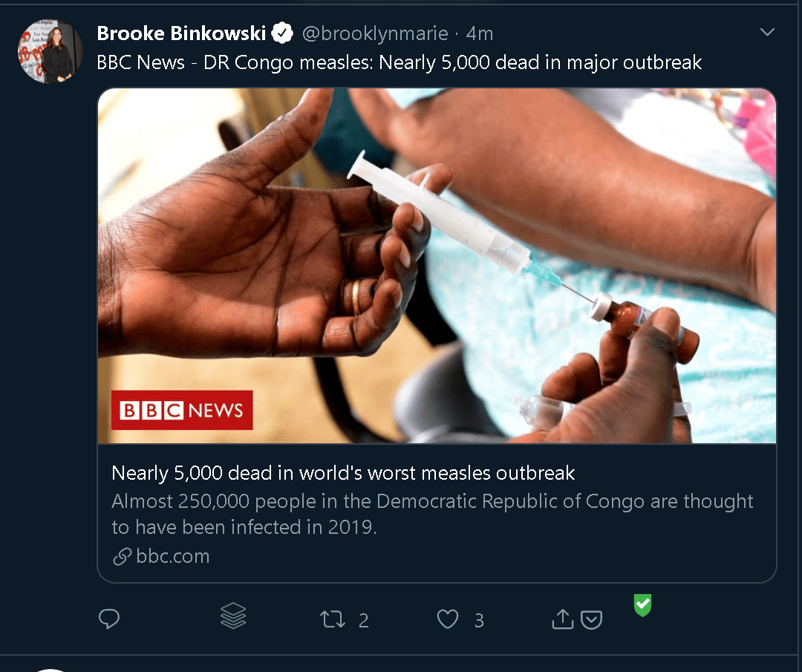Click the stacked layers icon under tweet
The image size is (802, 672).
tap(233, 616)
